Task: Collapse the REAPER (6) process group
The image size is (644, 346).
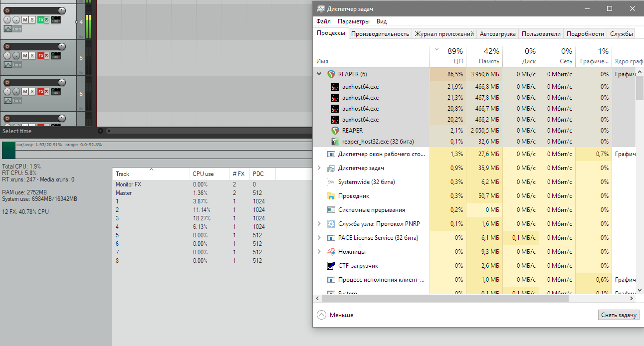Action: coord(319,74)
